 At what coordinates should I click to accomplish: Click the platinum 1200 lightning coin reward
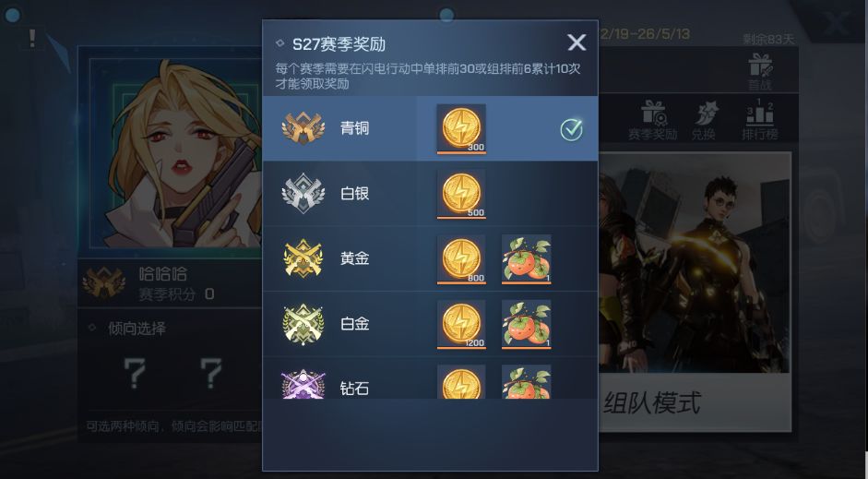click(461, 325)
